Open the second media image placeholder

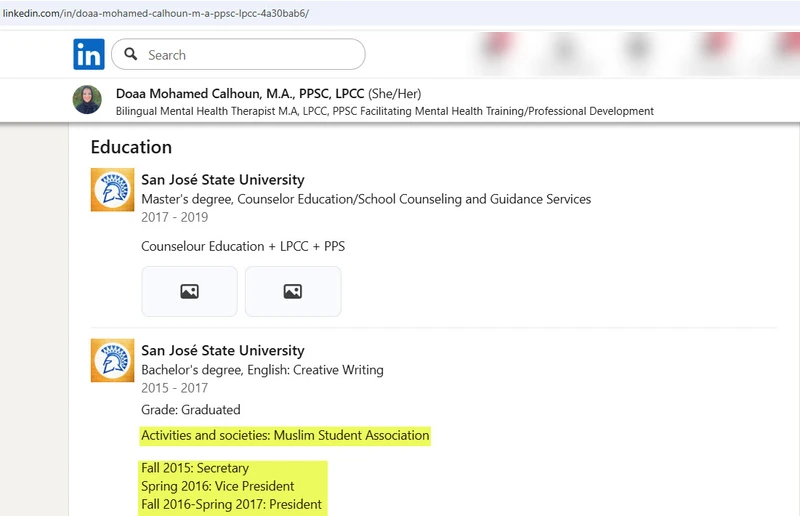tap(292, 291)
